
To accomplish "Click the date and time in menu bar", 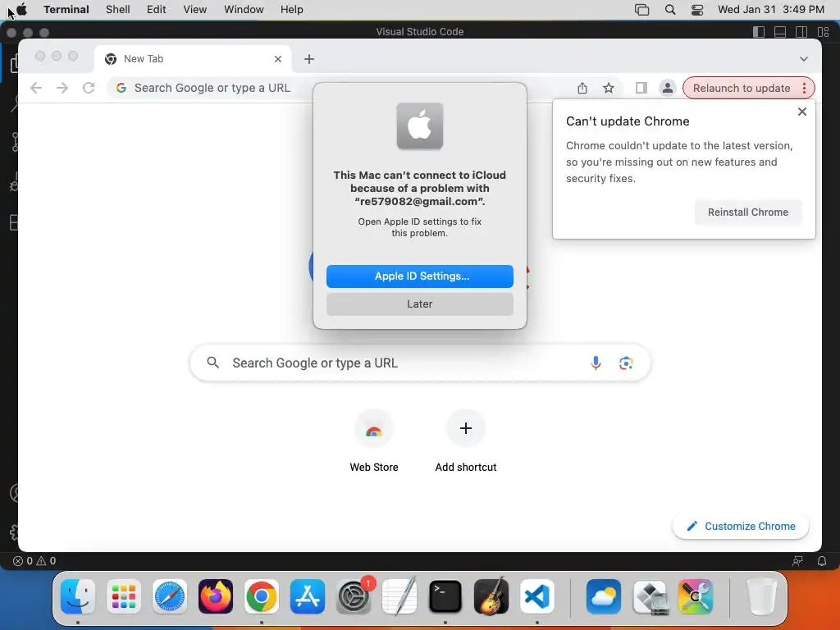I will point(771,10).
